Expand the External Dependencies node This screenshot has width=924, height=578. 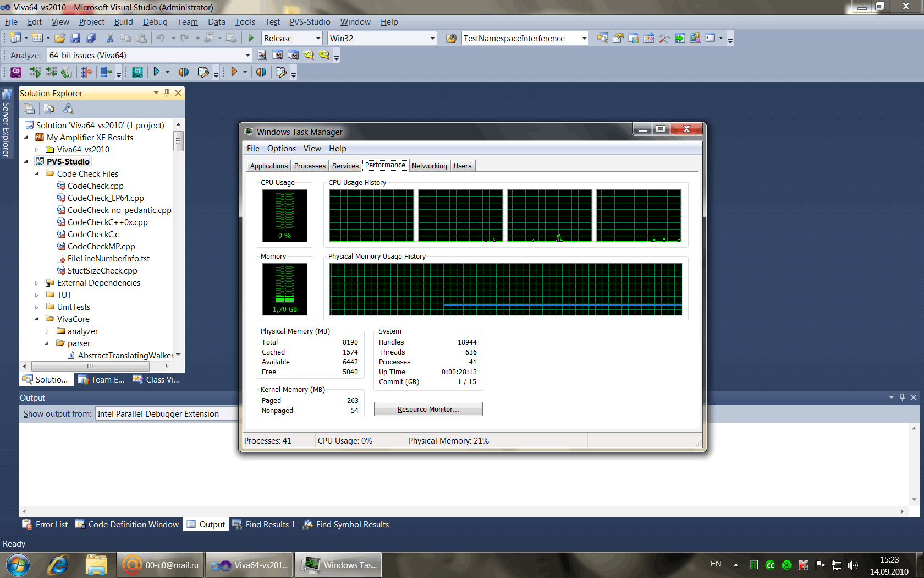pyautogui.click(x=37, y=283)
